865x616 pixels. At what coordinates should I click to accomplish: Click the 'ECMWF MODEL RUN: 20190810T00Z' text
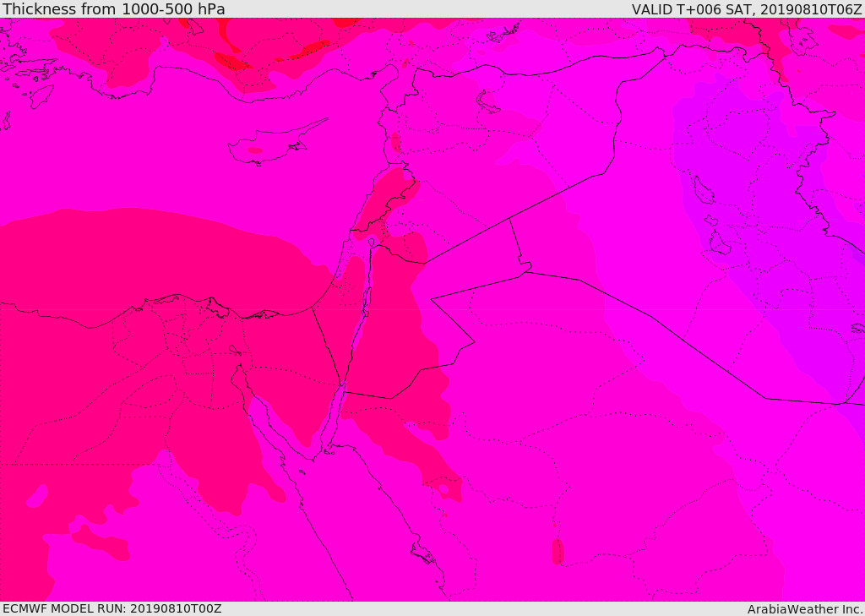coord(112,608)
